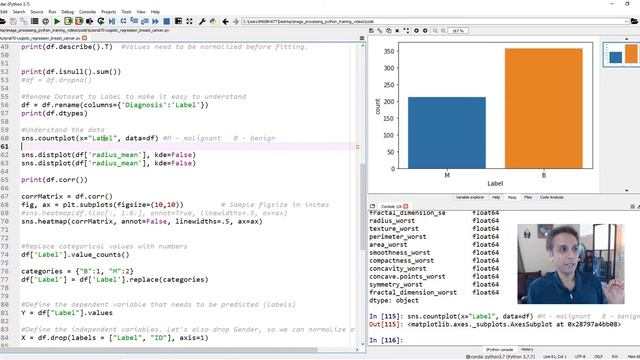Click Re-run last script icon
Viewport: 640px width, 360px height.
coord(100,21)
